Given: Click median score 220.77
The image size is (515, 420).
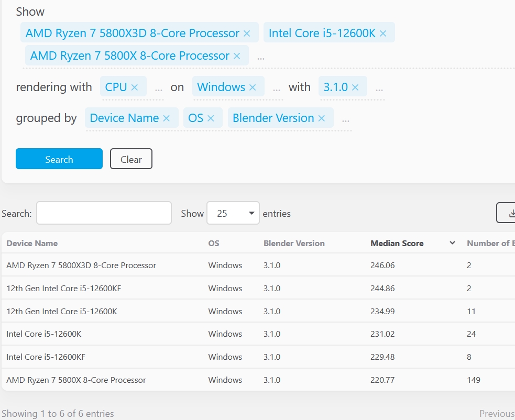Looking at the screenshot, I should tap(382, 380).
